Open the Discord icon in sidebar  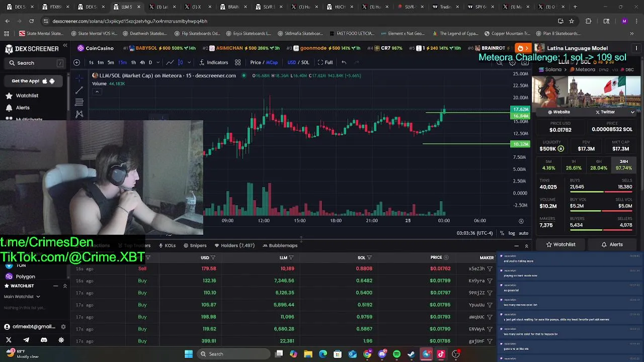44,340
